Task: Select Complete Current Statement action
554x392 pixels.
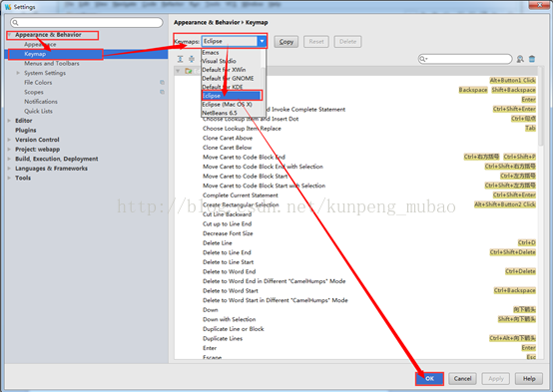Action: point(241,195)
